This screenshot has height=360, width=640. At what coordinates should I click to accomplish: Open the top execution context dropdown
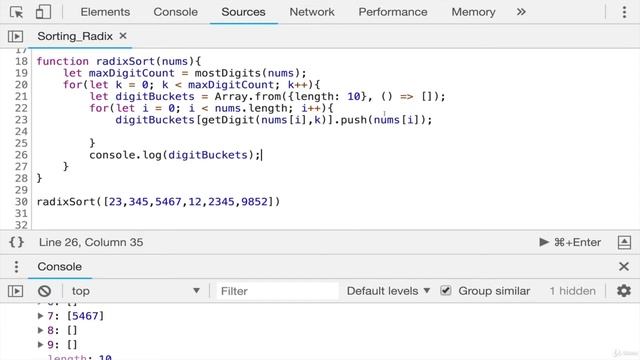tap(136, 291)
